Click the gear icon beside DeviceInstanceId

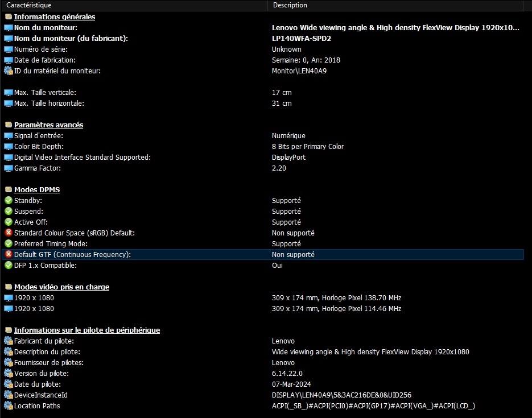[x=9, y=395]
